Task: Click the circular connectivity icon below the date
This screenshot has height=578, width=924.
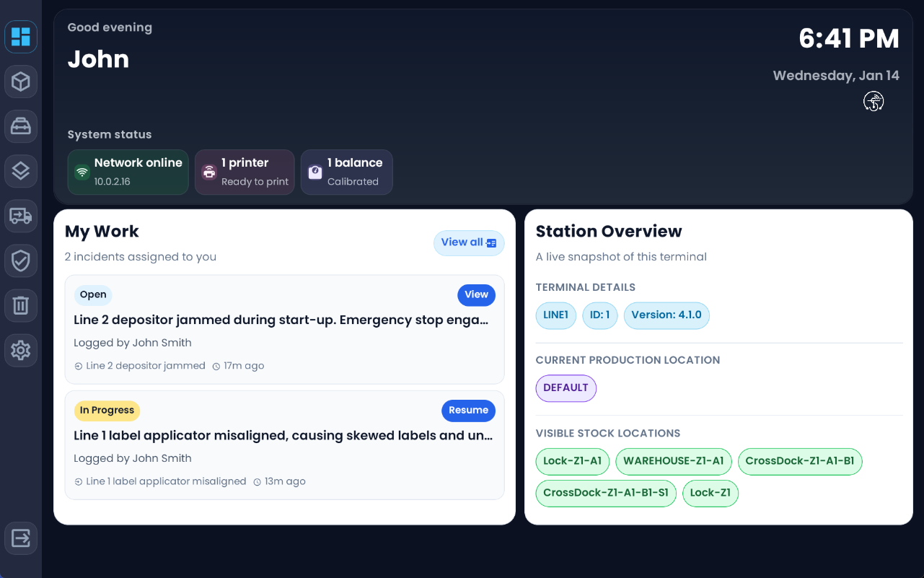Action: click(x=874, y=101)
